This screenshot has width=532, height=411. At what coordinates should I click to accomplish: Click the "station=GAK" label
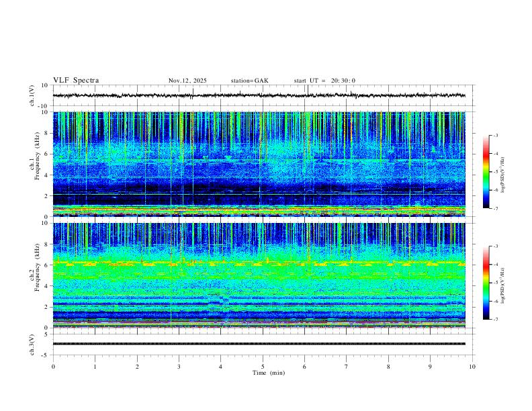[x=249, y=81]
